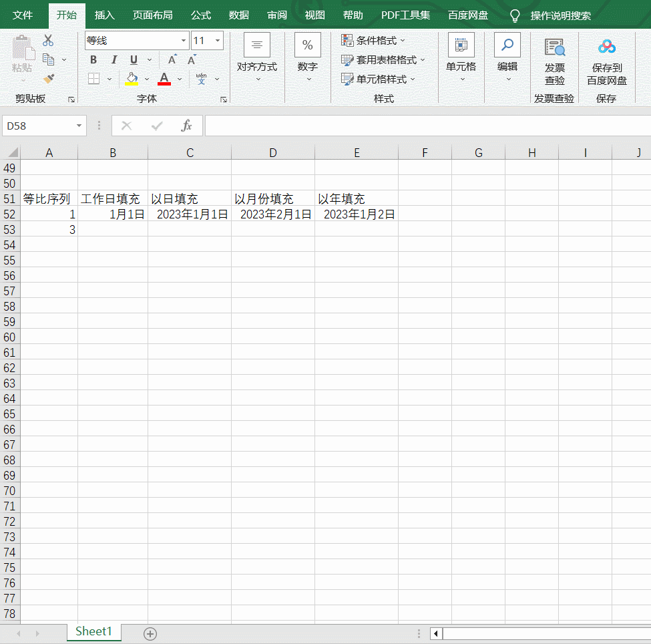This screenshot has width=651, height=644.
Task: Select cell A53 containing 3
Action: click(x=49, y=229)
